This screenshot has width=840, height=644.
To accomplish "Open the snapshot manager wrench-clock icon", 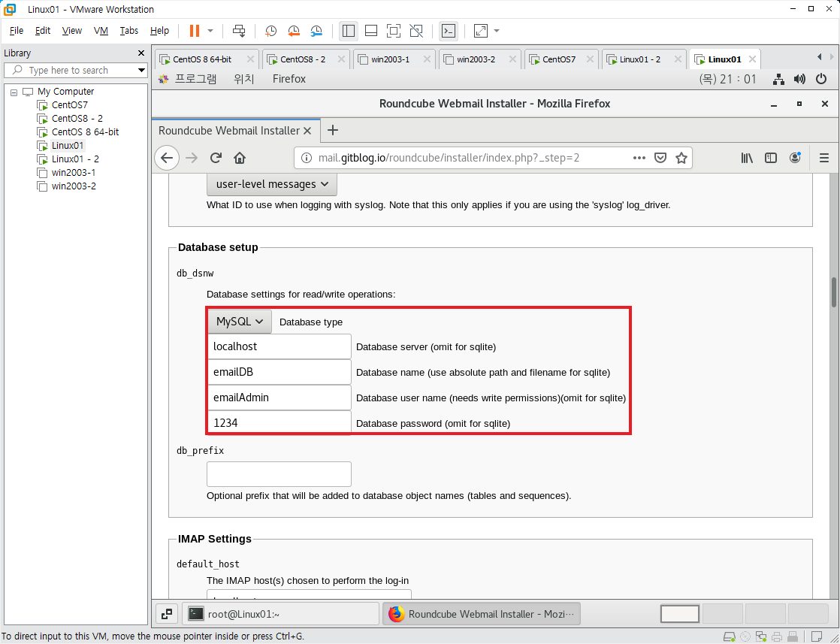I will point(316,31).
